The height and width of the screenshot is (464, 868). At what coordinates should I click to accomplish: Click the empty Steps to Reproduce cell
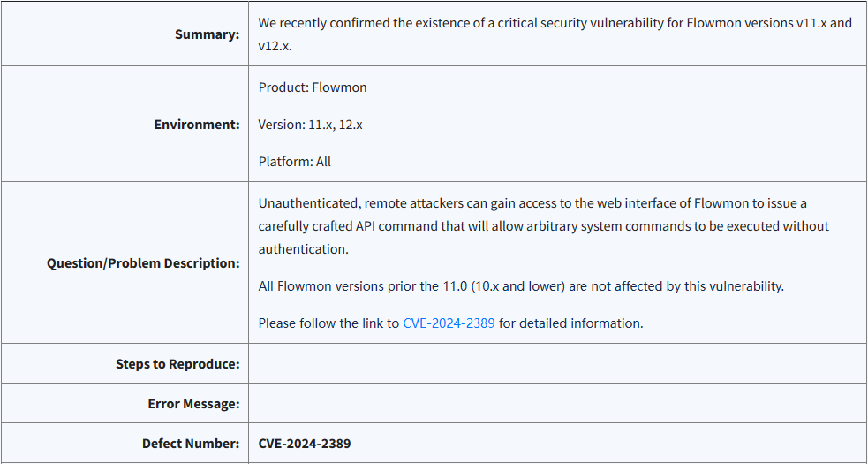tap(557, 363)
